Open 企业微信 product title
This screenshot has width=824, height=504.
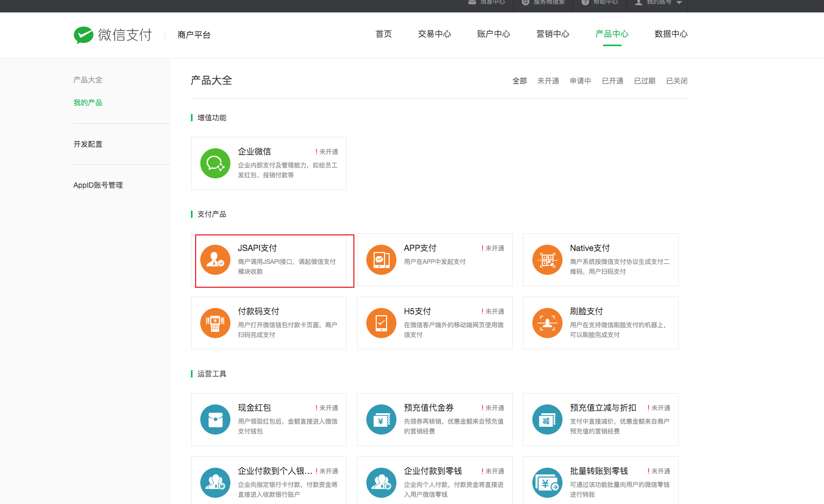point(255,151)
